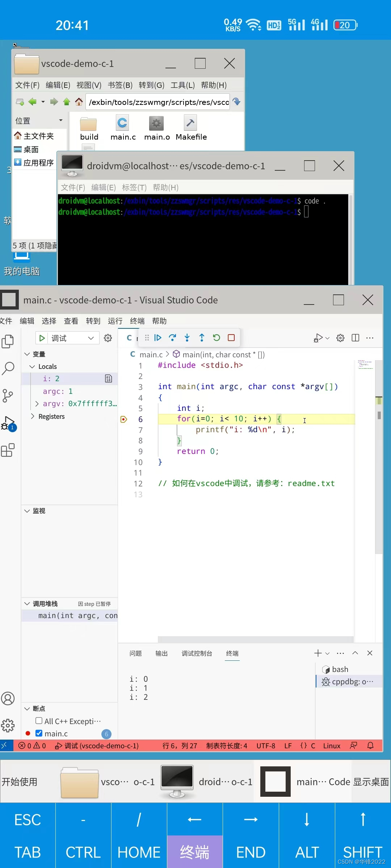Click the Continue debug button

(x=158, y=338)
